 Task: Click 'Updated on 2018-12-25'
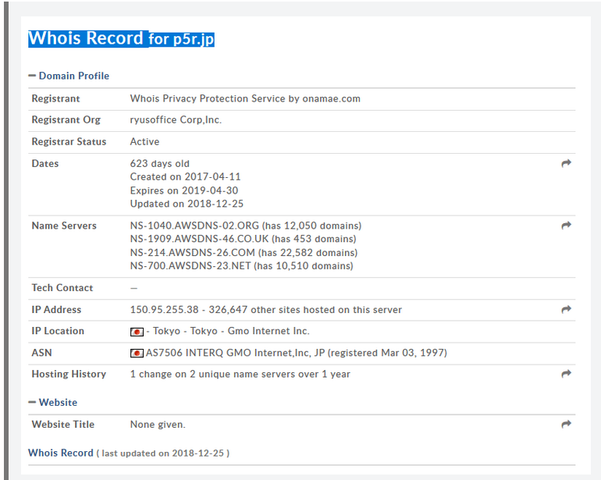(x=187, y=204)
